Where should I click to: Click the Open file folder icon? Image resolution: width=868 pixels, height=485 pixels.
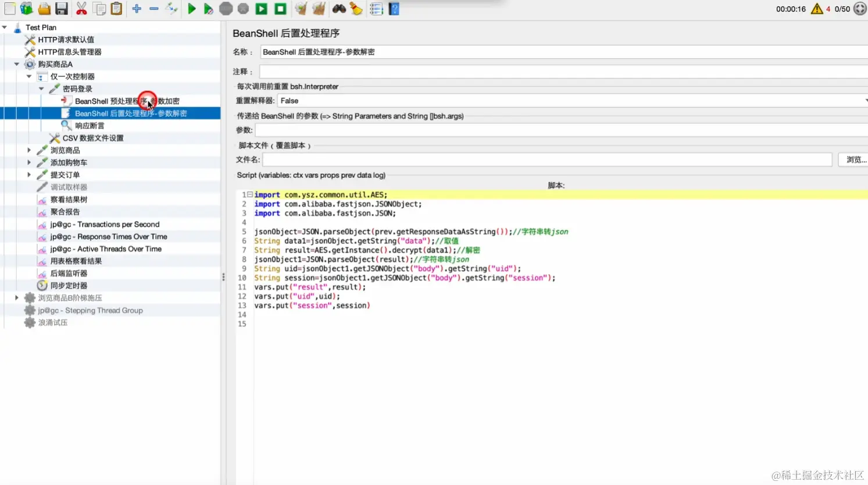coord(44,9)
